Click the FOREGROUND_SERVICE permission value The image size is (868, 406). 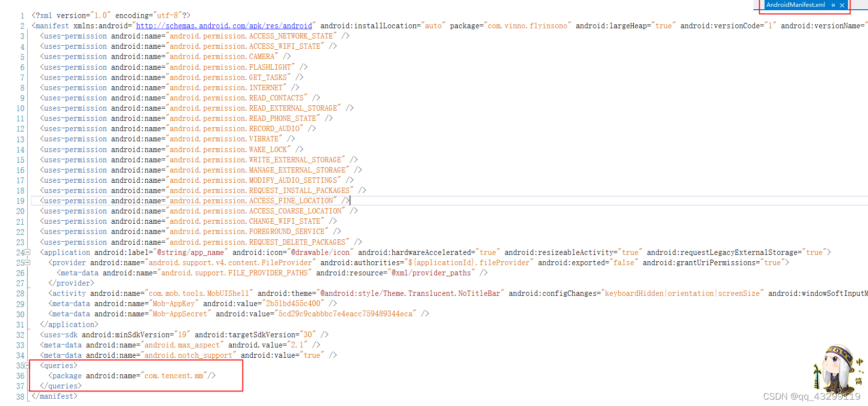click(247, 231)
